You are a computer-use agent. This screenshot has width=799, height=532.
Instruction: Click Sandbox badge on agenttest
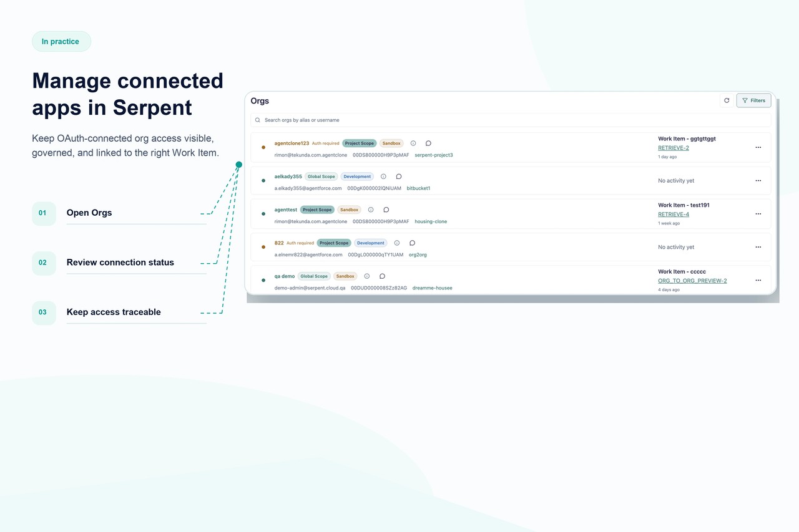[x=350, y=210]
